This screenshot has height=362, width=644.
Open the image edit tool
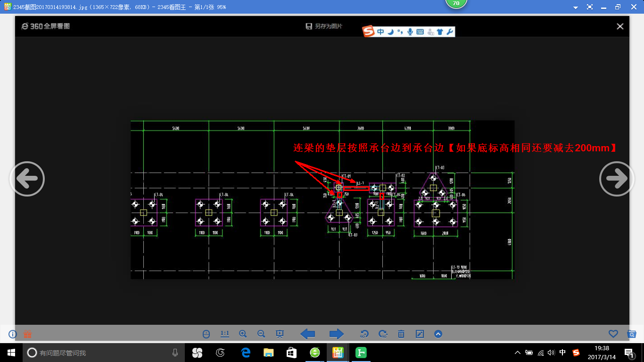(x=420, y=334)
